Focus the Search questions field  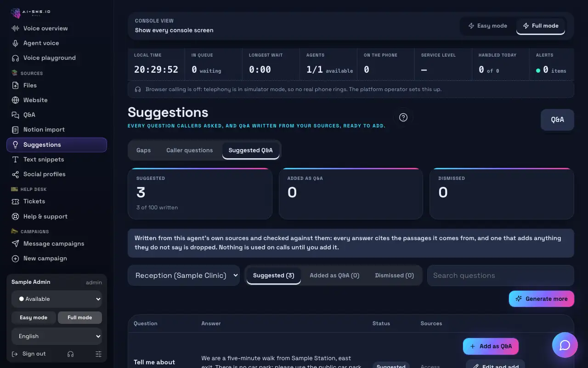501,276
